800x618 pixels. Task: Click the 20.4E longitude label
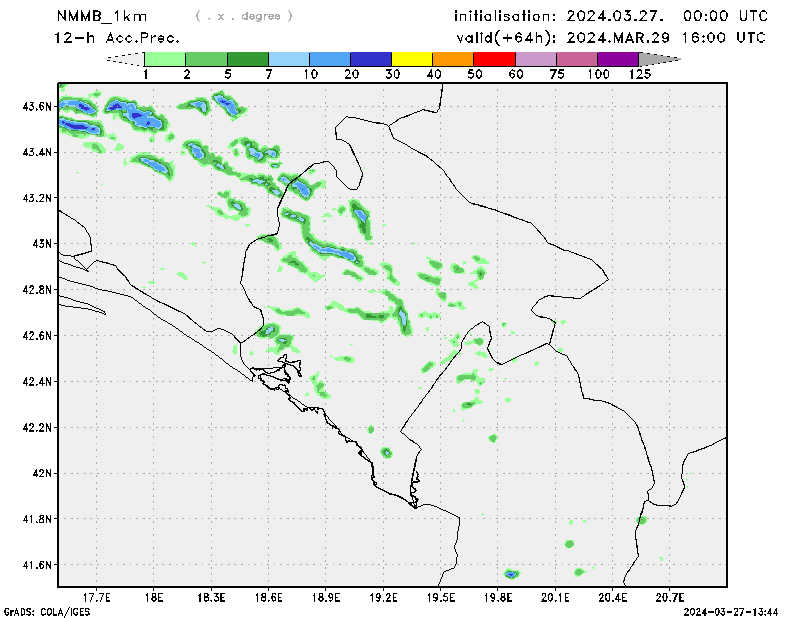[612, 598]
